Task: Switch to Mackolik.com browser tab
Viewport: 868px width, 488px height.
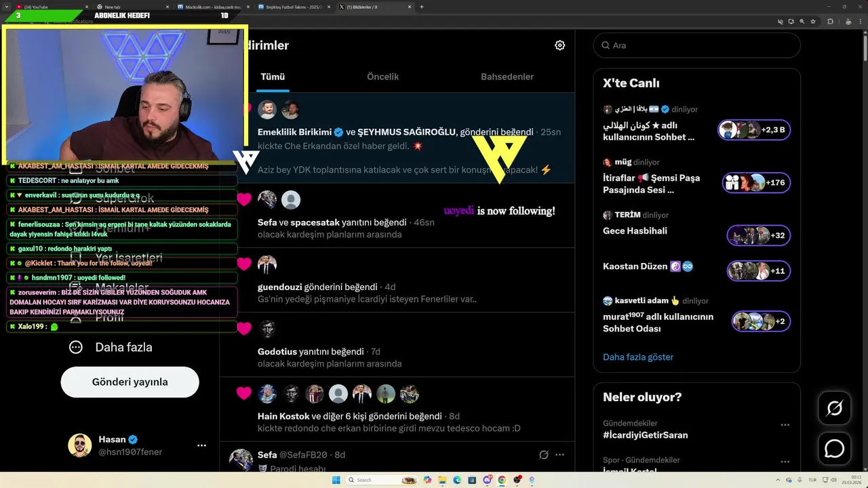Action: coord(214,7)
